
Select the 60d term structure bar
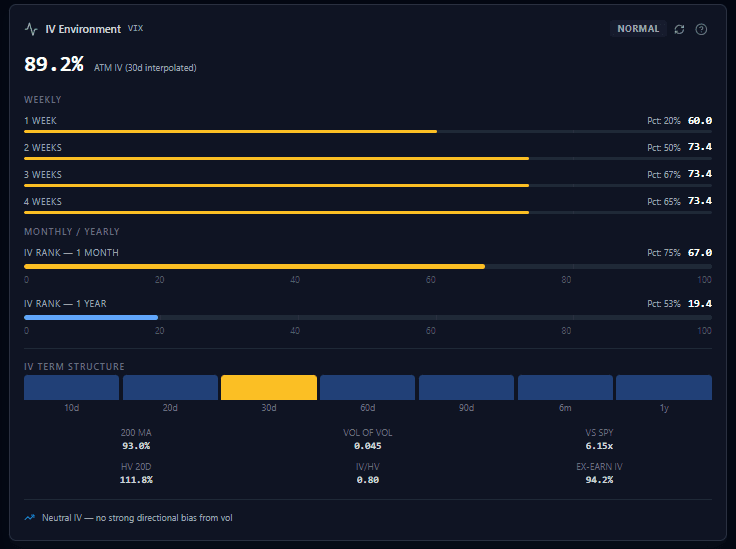click(368, 387)
